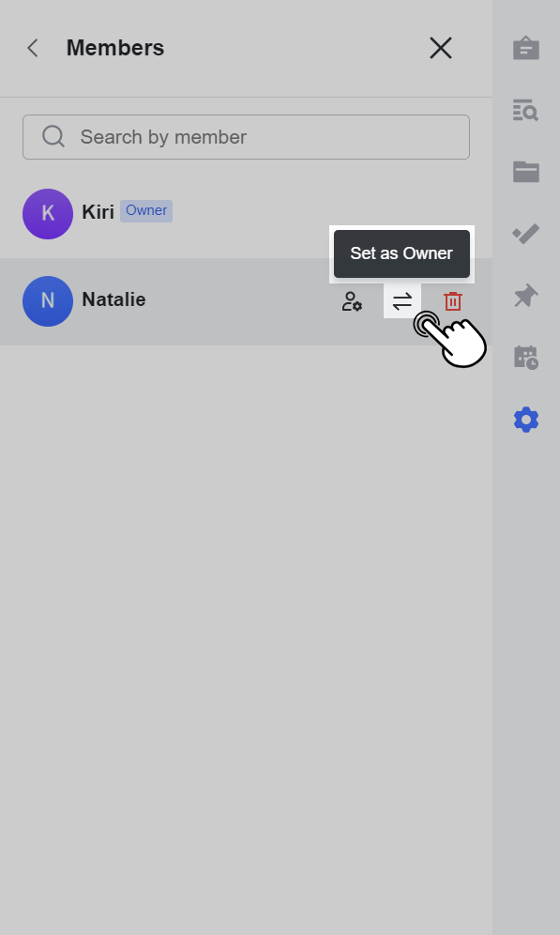The image size is (560, 935).
Task: Open the folder icon in sidebar
Action: click(526, 172)
